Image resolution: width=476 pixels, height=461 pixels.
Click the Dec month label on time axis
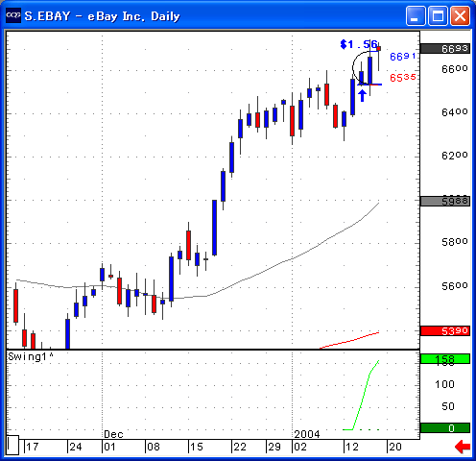(x=113, y=434)
